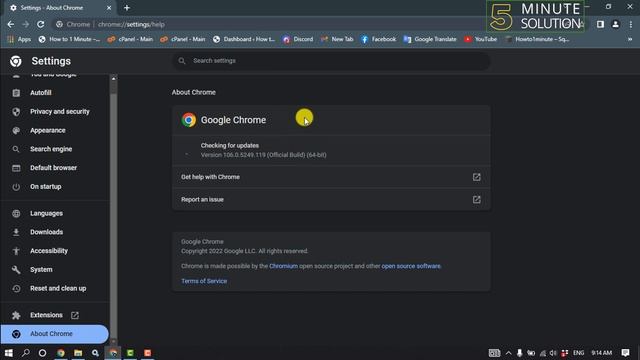This screenshot has height=360, width=640.
Task: Go to Downloads settings
Action: pyautogui.click(x=46, y=232)
